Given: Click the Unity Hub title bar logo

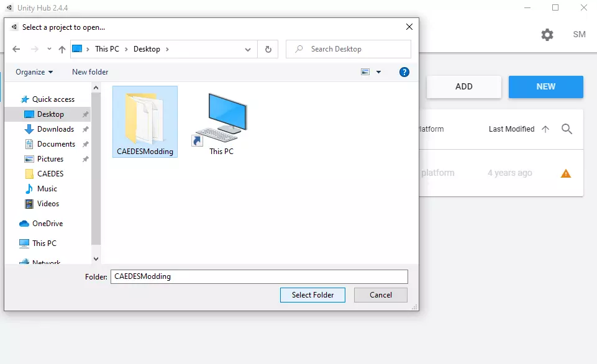Looking at the screenshot, I should (x=9, y=7).
